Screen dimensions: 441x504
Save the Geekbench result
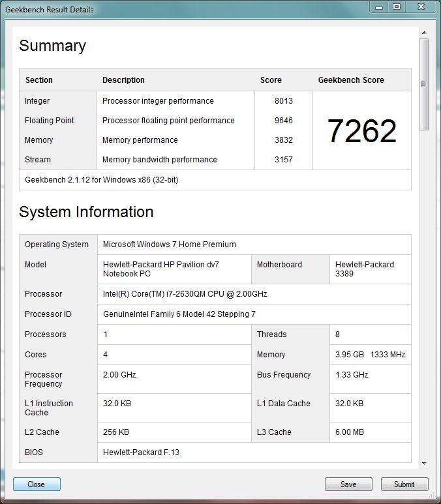coord(348,484)
